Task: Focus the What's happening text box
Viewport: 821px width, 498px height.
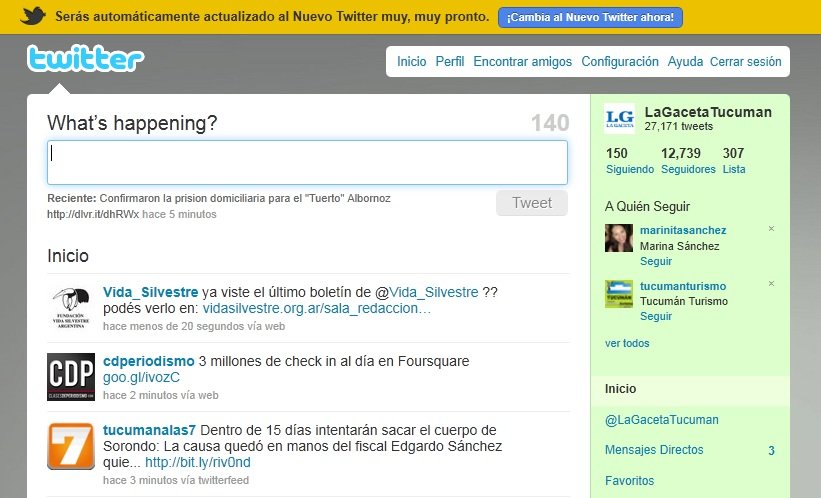Action: (307, 162)
